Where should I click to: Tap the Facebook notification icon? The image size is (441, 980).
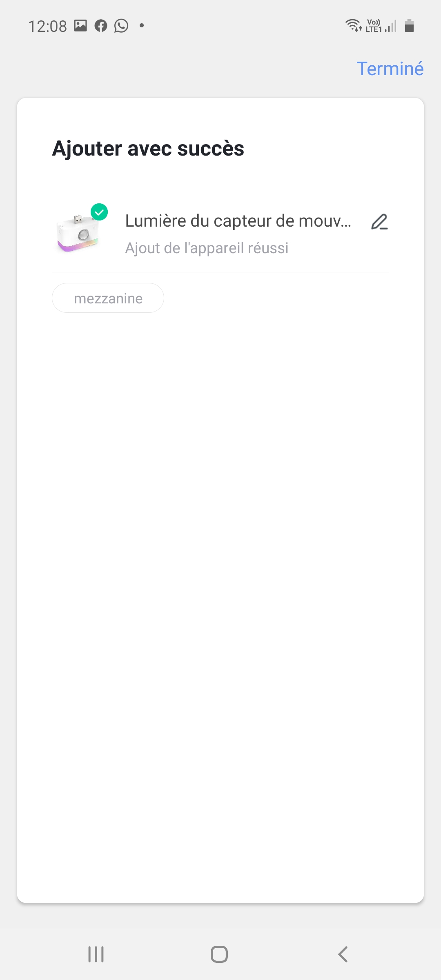101,26
